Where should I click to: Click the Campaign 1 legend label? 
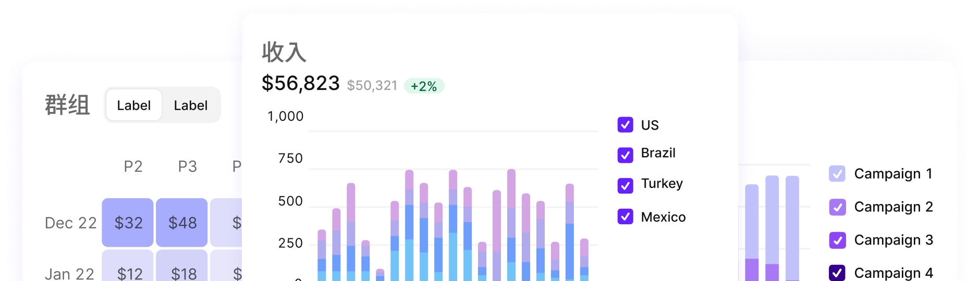coord(893,174)
